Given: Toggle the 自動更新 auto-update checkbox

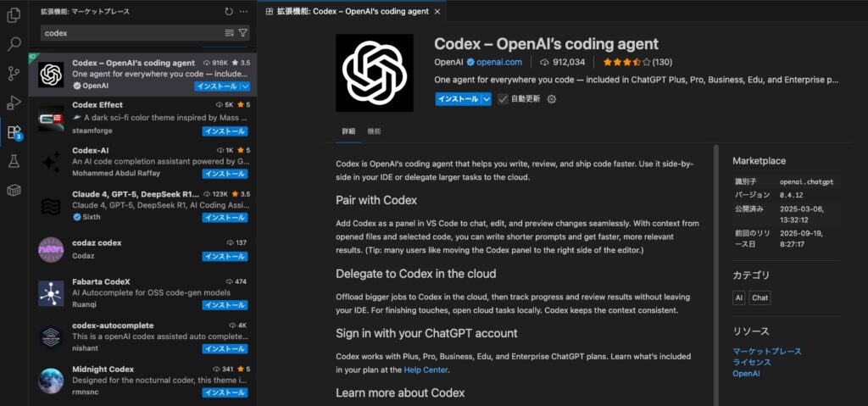Looking at the screenshot, I should [x=503, y=99].
